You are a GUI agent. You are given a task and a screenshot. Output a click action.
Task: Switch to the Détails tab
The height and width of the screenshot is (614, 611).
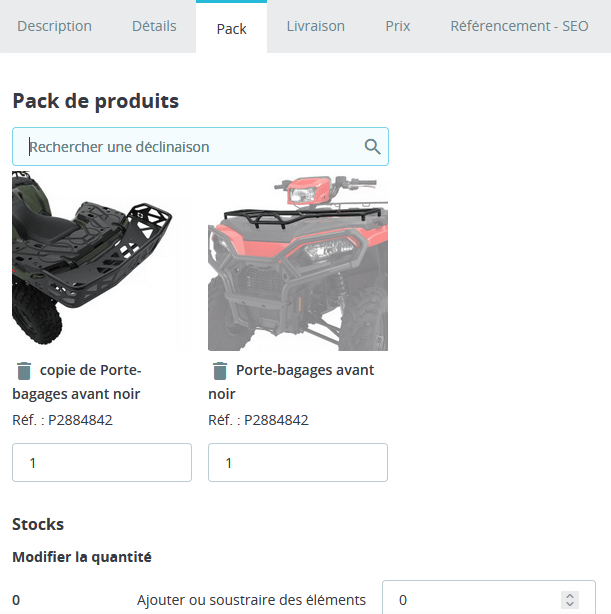click(x=154, y=26)
